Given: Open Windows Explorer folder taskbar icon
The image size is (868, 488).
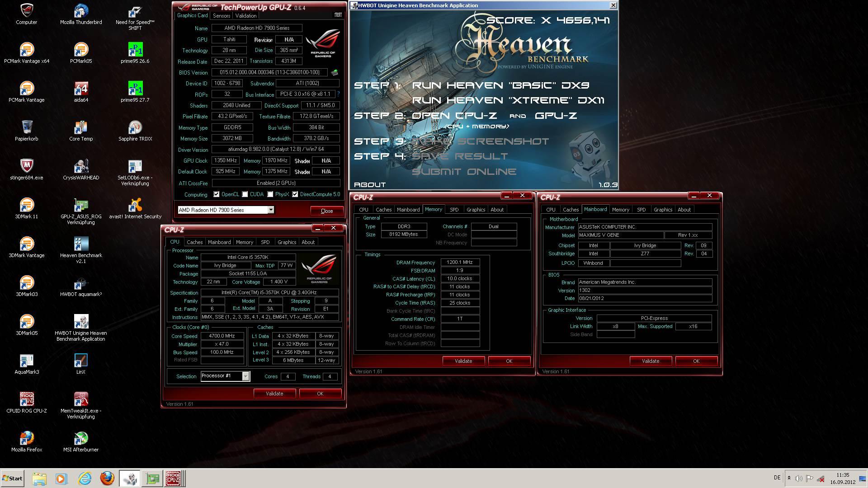Looking at the screenshot, I should [39, 479].
